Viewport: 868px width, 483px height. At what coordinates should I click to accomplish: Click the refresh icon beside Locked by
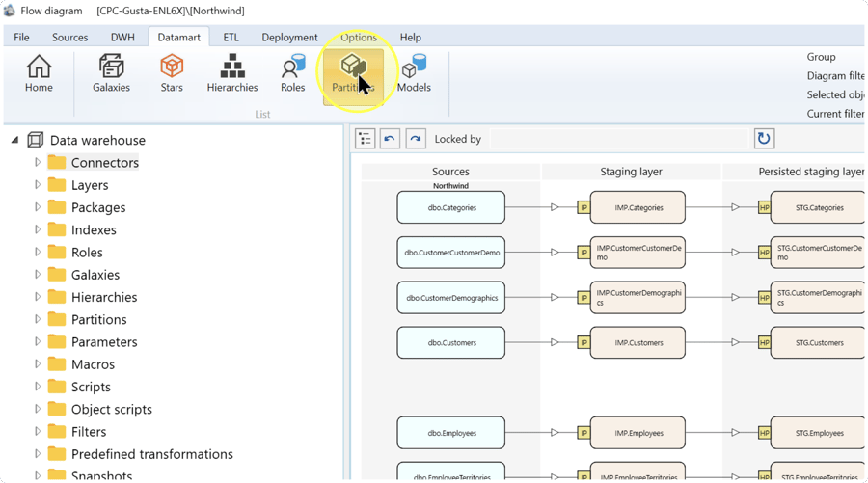pyautogui.click(x=764, y=138)
